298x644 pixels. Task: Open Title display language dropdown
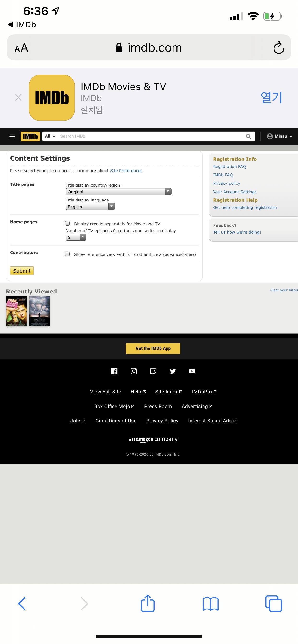(x=90, y=207)
